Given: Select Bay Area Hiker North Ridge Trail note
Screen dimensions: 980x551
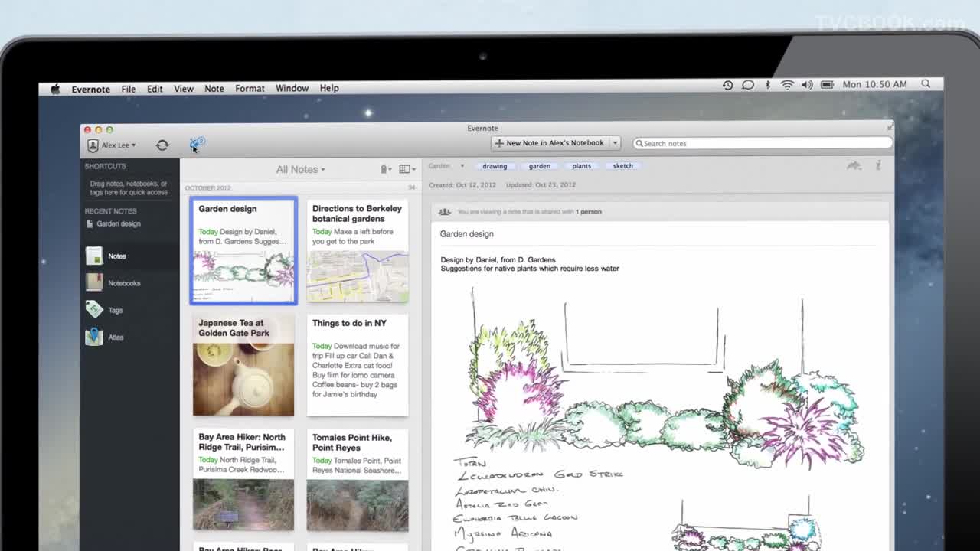Looking at the screenshot, I should [x=243, y=480].
